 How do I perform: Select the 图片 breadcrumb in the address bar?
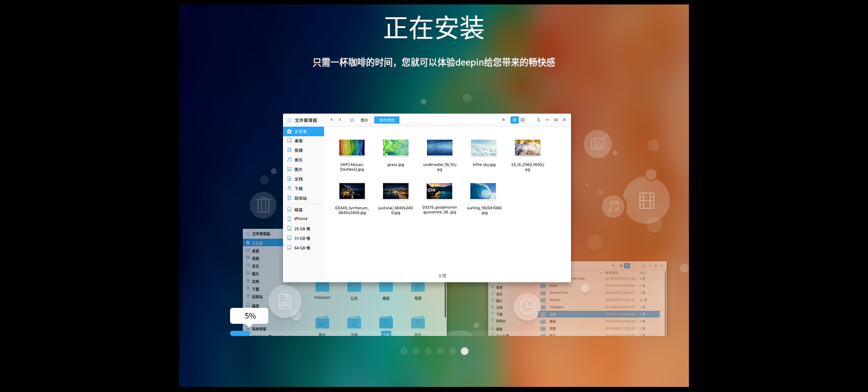[364, 120]
